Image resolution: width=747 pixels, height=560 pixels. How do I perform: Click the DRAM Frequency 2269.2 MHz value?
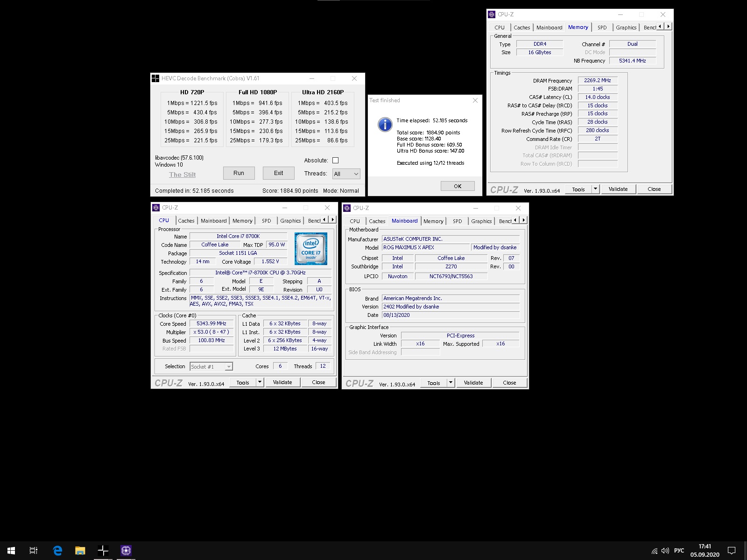(x=598, y=80)
